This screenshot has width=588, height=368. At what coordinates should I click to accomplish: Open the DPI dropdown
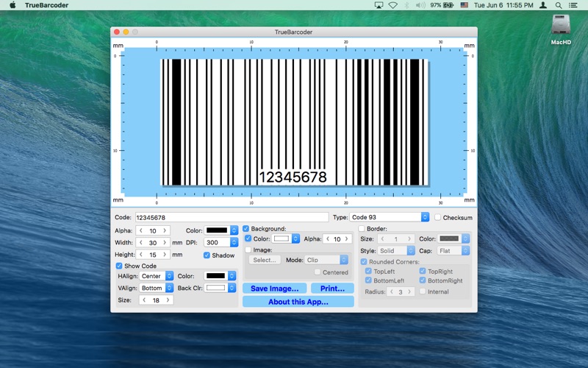pyautogui.click(x=221, y=242)
